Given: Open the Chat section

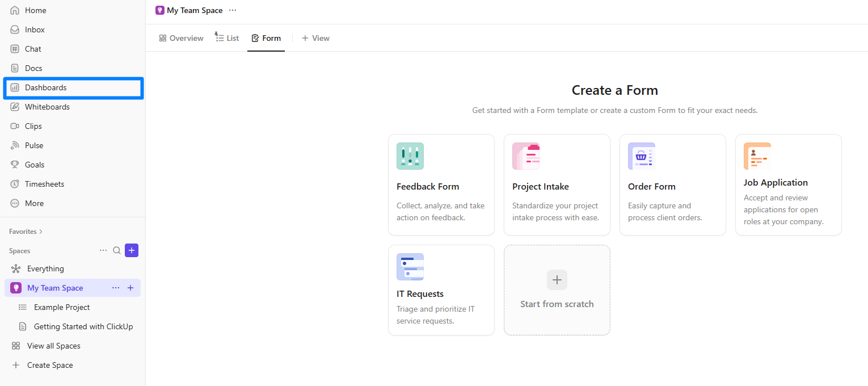Looking at the screenshot, I should (x=32, y=48).
